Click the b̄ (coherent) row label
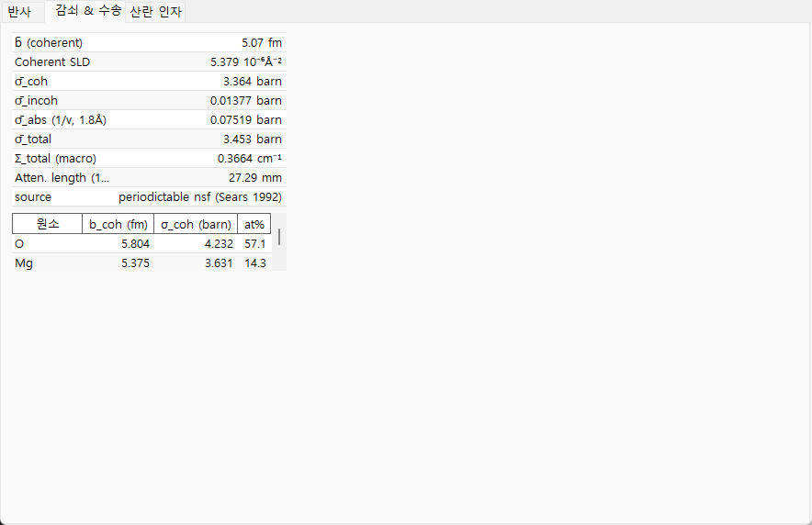 click(x=49, y=42)
